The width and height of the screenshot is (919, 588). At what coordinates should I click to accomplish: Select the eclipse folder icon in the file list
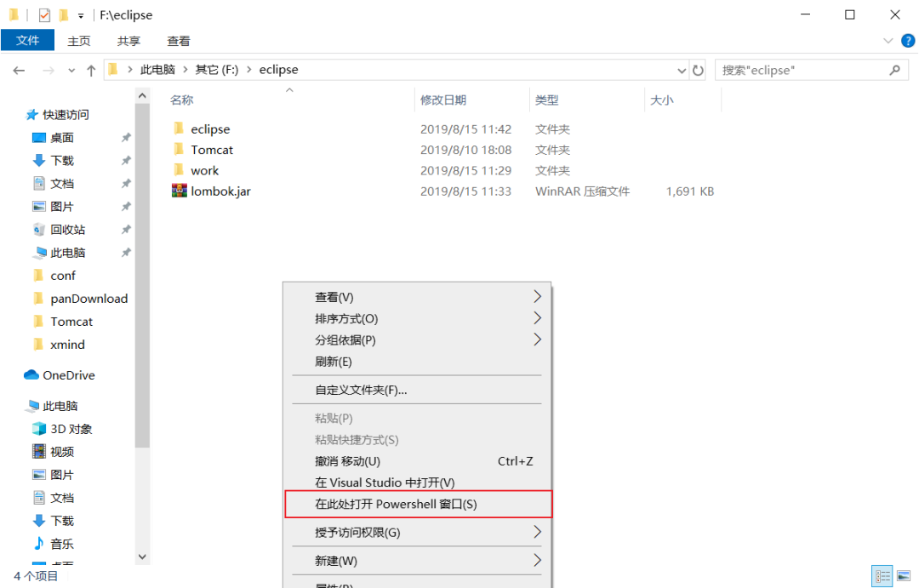[x=179, y=128]
